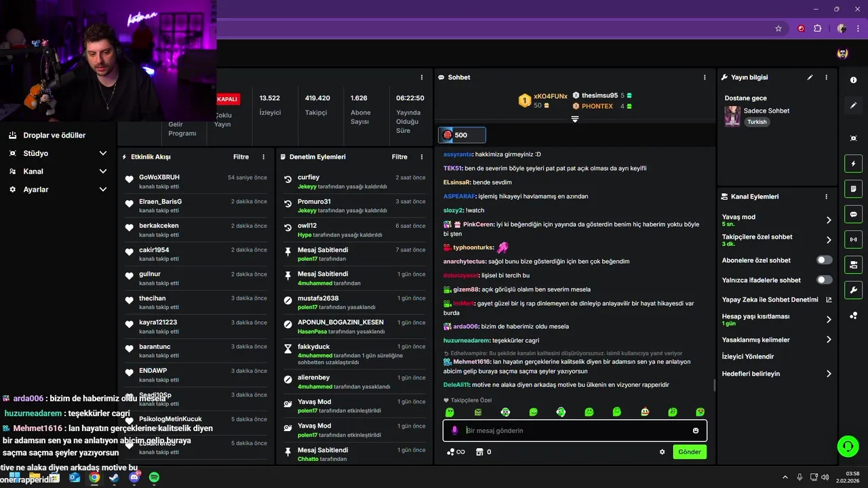Click the shop icon showing 0

pyautogui.click(x=484, y=452)
